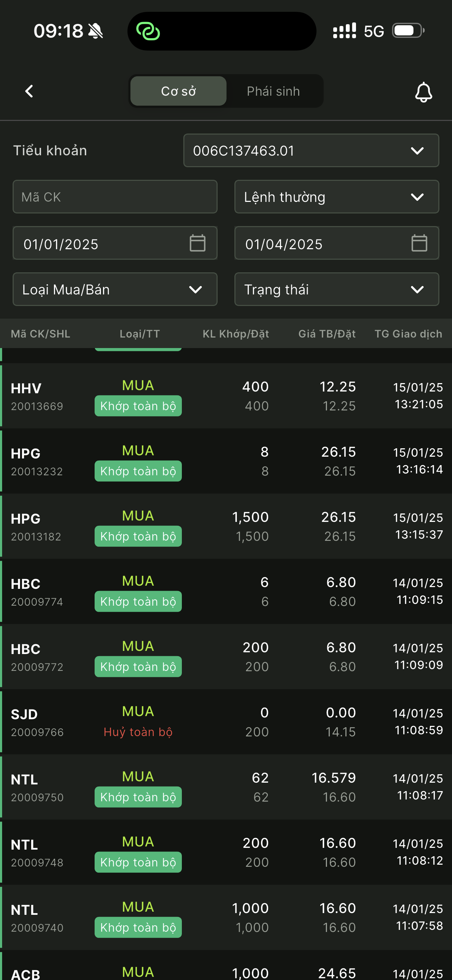The width and height of the screenshot is (452, 980).
Task: Expand the Tiểu khoản account dropdown
Action: 311,151
